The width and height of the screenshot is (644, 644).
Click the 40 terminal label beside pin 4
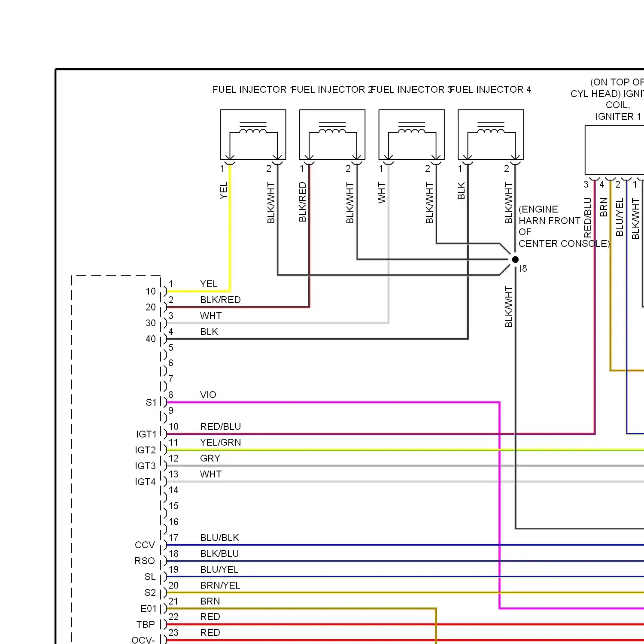pos(151,339)
